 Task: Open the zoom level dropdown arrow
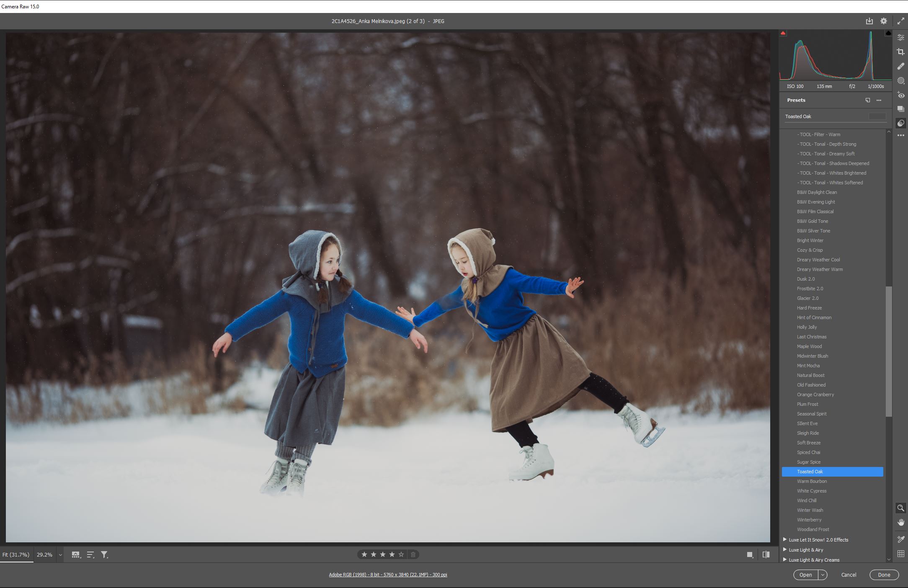click(x=60, y=554)
